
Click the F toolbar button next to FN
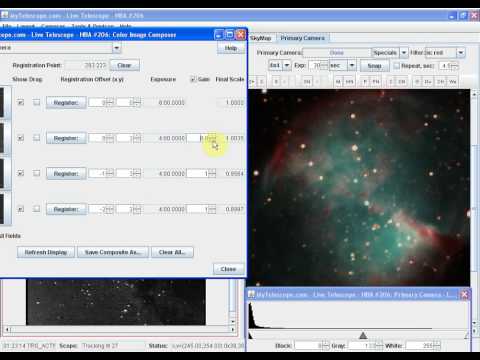pyautogui.click(x=365, y=81)
